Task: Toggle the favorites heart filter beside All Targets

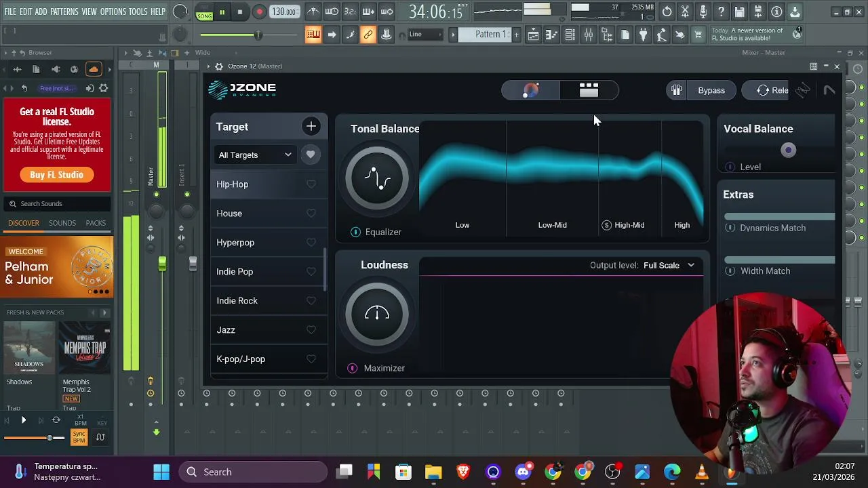Action: pyautogui.click(x=311, y=155)
